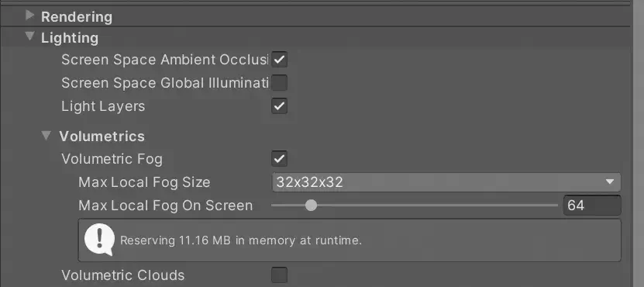
Task: Uncheck the Light Layers checkbox
Action: (279, 106)
